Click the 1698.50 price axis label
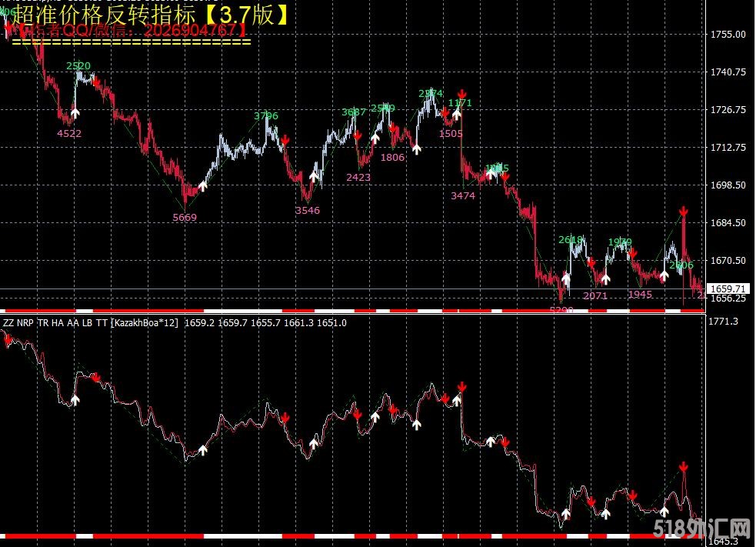The width and height of the screenshot is (756, 547). coord(728,185)
